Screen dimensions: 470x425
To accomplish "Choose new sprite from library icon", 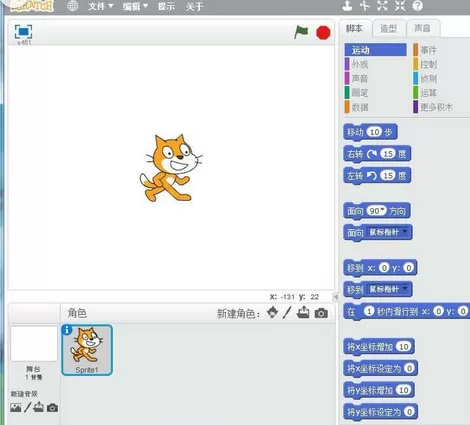I will [272, 313].
